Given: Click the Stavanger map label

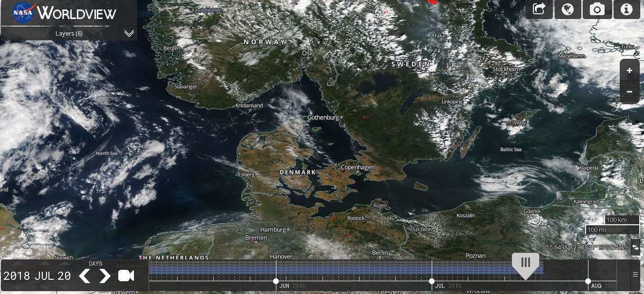Looking at the screenshot, I should pos(186,87).
